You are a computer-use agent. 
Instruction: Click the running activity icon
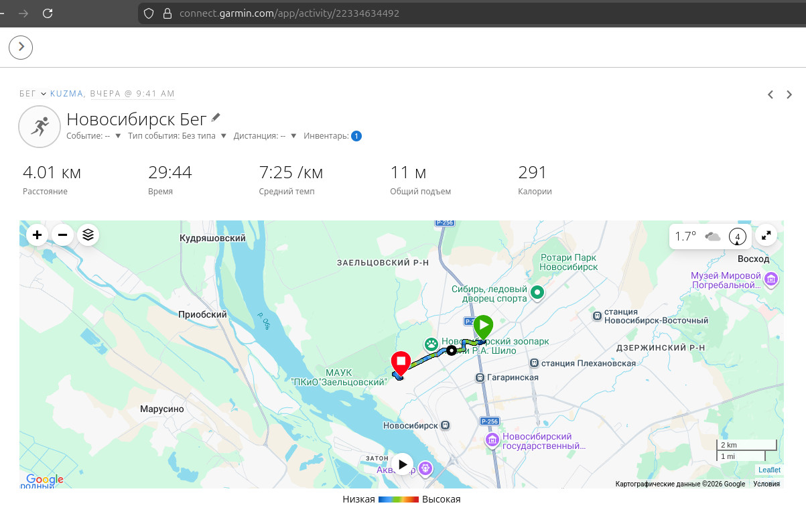pyautogui.click(x=40, y=125)
